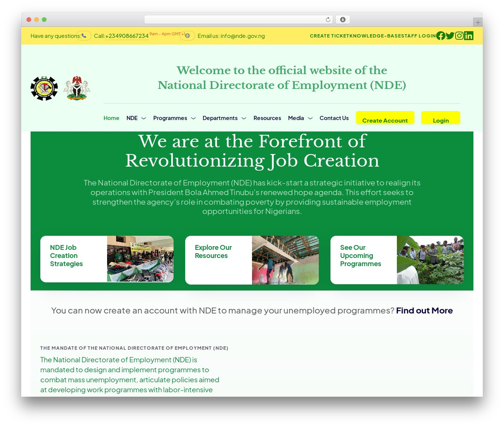The height and width of the screenshot is (427, 504).
Task: Click the Forefront of Revolutionizing Job Creation heading
Action: point(252,151)
